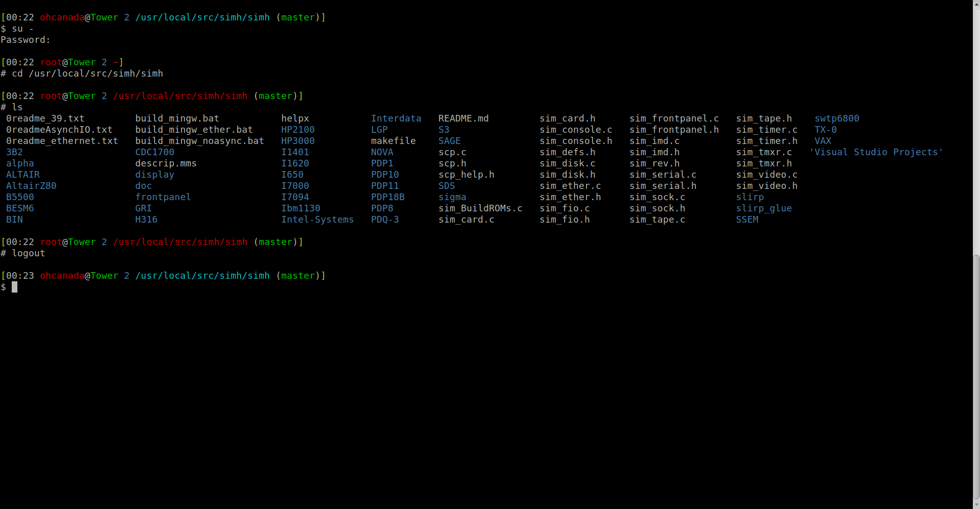Click the BESM6 directory entry

click(20, 208)
